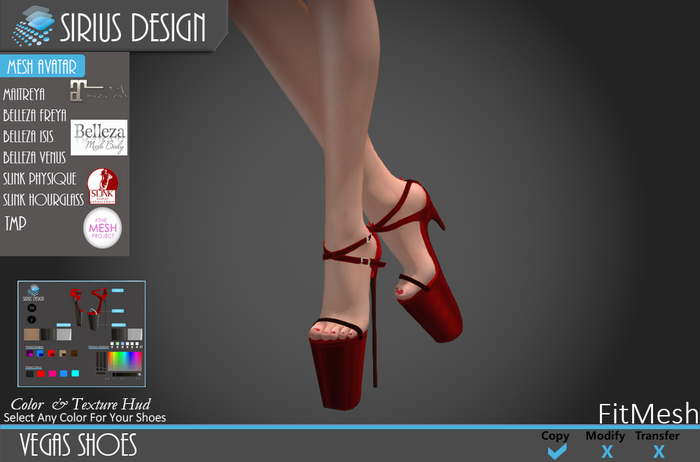
Task: Click the Sirius Design title text
Action: [133, 27]
